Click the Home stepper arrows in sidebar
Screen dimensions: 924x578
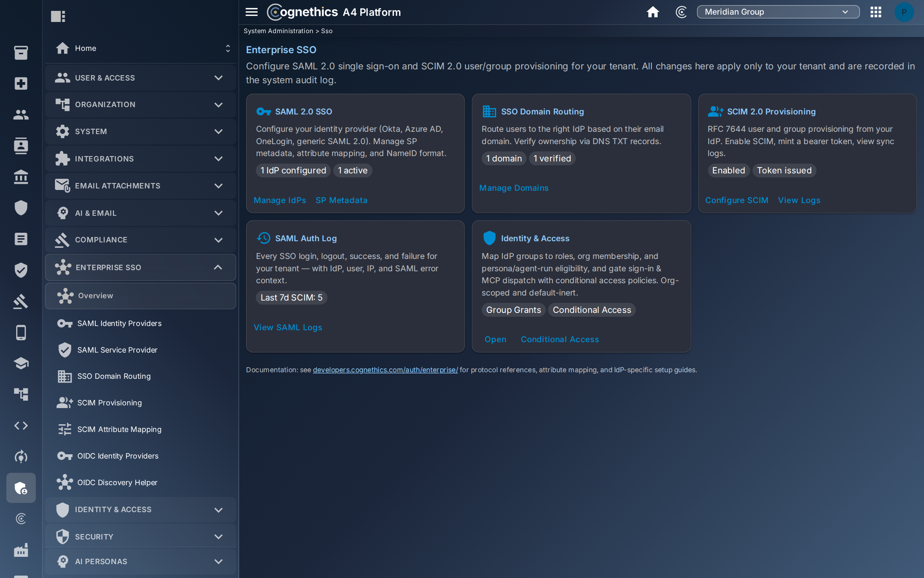click(228, 48)
